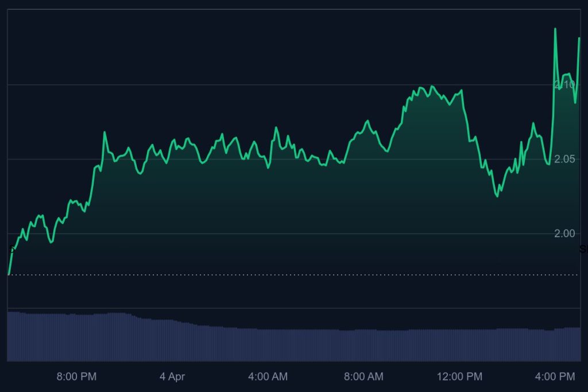The height and width of the screenshot is (392, 588).
Task: Click the volume bars area below the chart
Action: [294, 336]
